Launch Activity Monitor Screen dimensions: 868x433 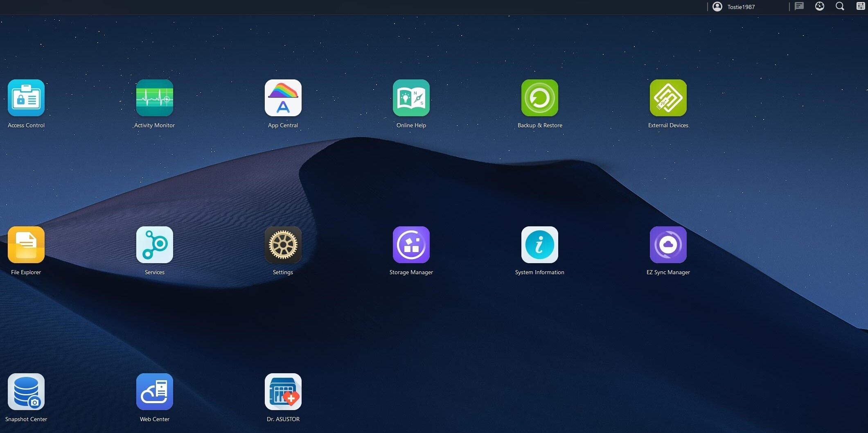155,98
